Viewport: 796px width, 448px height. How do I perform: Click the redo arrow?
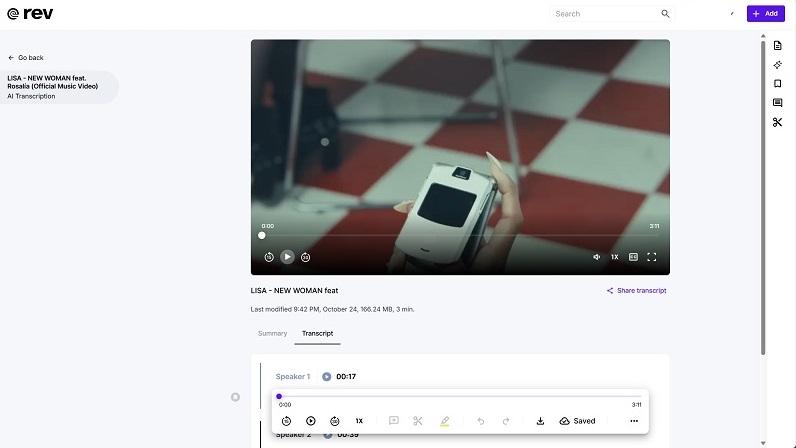click(506, 421)
